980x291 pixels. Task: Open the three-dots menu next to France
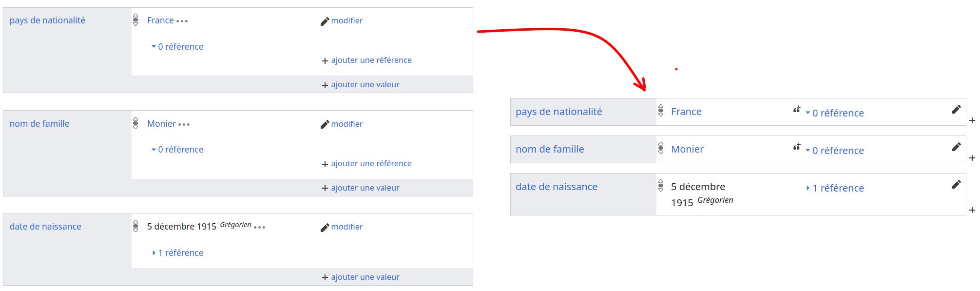point(182,21)
